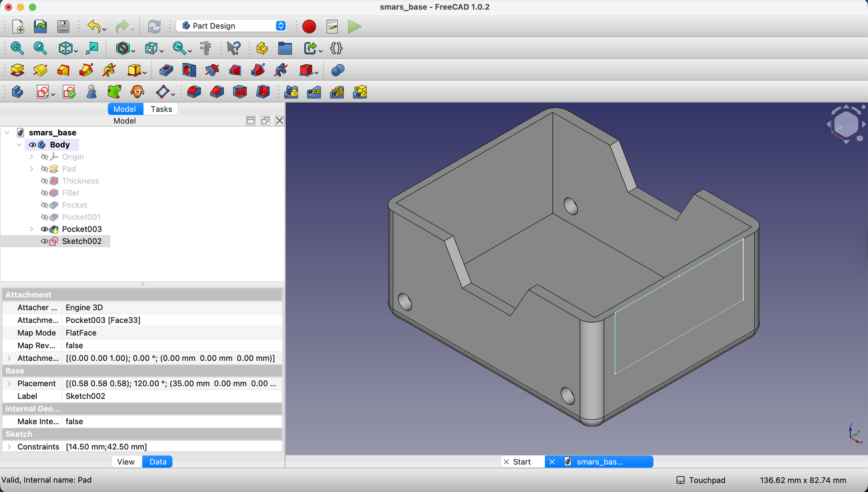Screen dimensions: 868x492
Task: Collapse the smars_base document tree
Action: tap(7, 132)
